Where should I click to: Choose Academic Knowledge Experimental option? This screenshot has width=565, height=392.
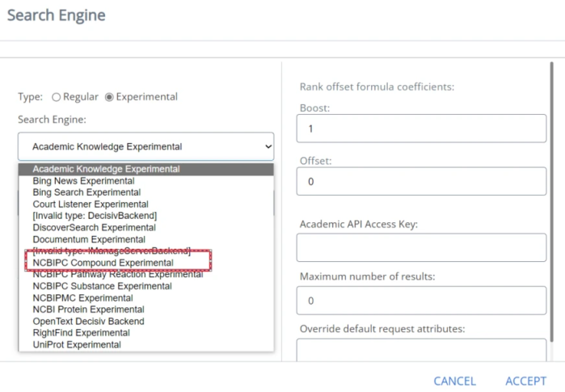click(x=106, y=170)
